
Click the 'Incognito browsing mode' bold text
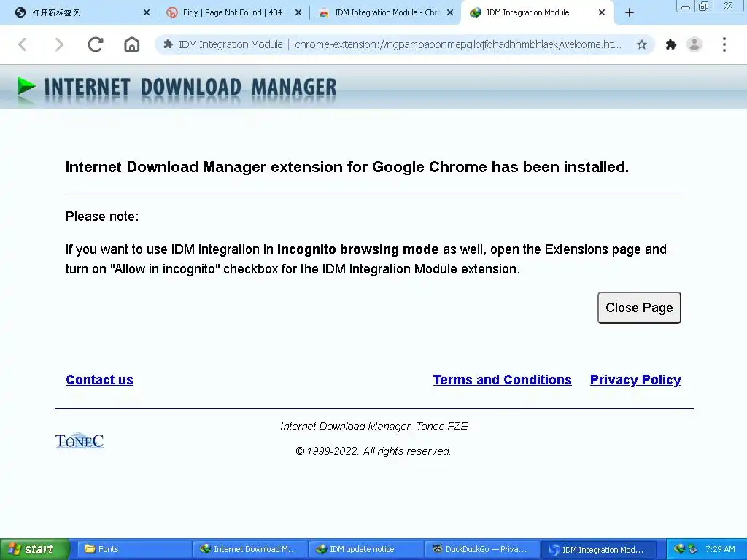357,249
